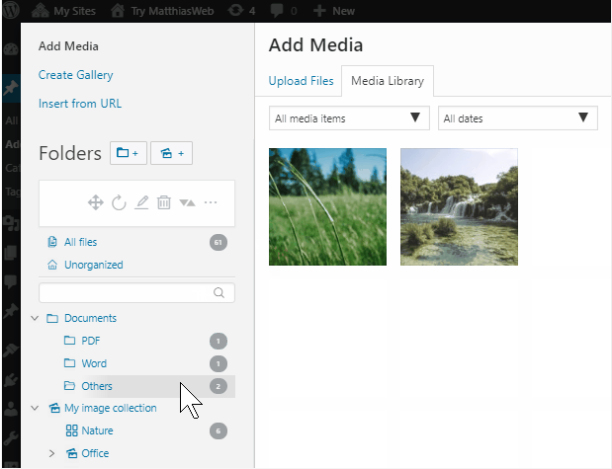The image size is (612, 469).
Task: Click the rename pencil icon
Action: point(141,203)
